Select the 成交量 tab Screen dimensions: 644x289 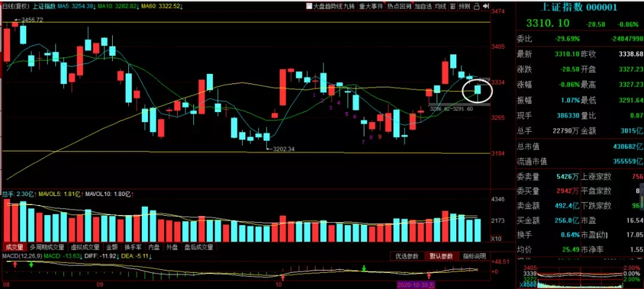[x=14, y=247]
